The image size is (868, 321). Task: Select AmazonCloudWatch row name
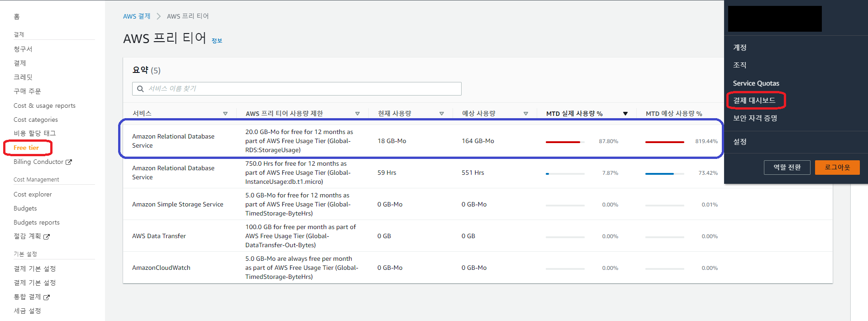click(161, 268)
